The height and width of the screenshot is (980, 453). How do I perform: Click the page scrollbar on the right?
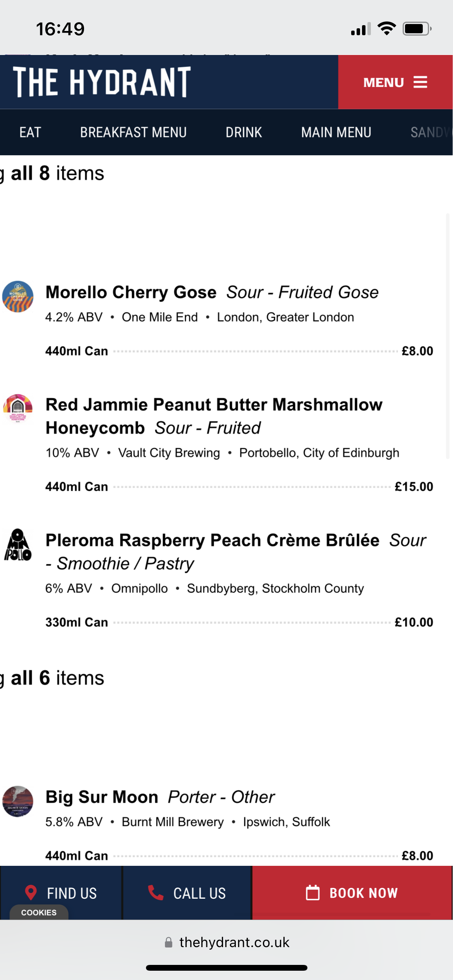[x=448, y=336]
